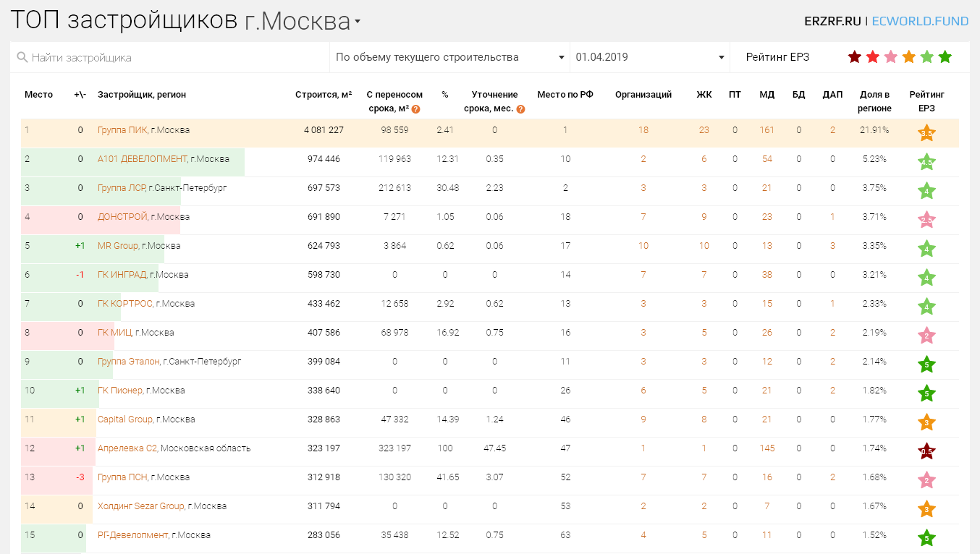The image size is (980, 554).
Task: Open the ГК Пионер developer link
Action: click(120, 391)
